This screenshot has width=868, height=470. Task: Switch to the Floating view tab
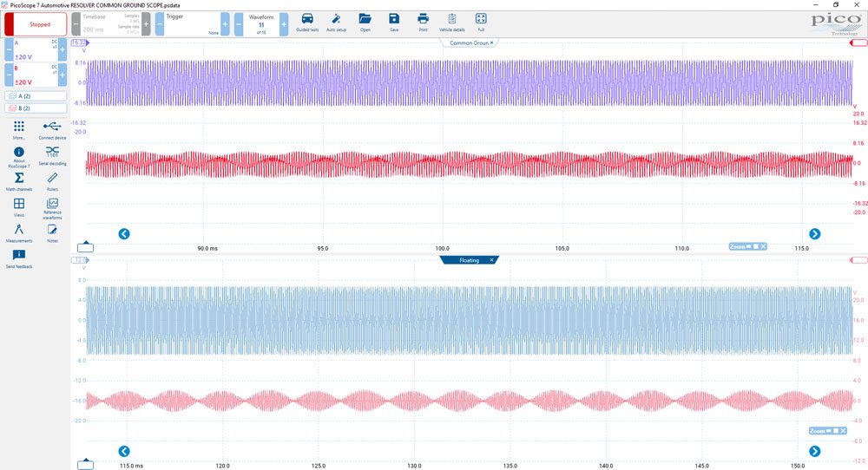[469, 260]
